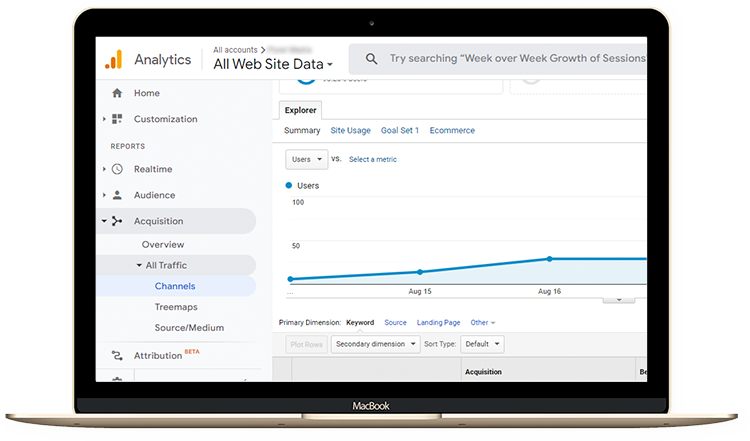Set primary dimension to Landing Page

(x=438, y=322)
